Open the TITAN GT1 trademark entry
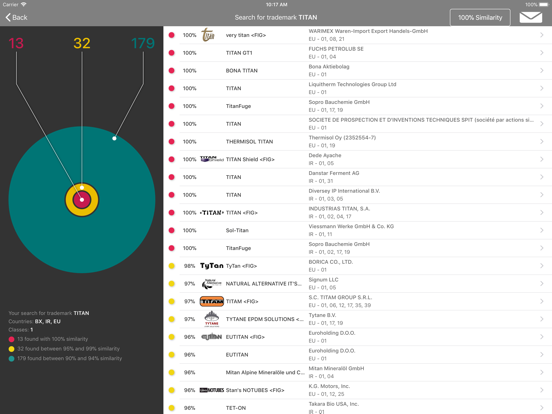The image size is (552, 414). click(x=358, y=53)
